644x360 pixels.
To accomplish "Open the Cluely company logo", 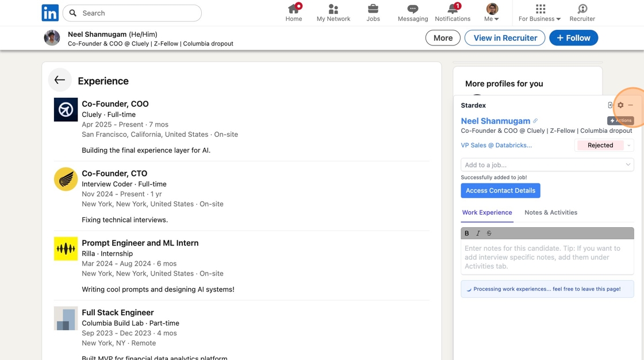I will (66, 109).
